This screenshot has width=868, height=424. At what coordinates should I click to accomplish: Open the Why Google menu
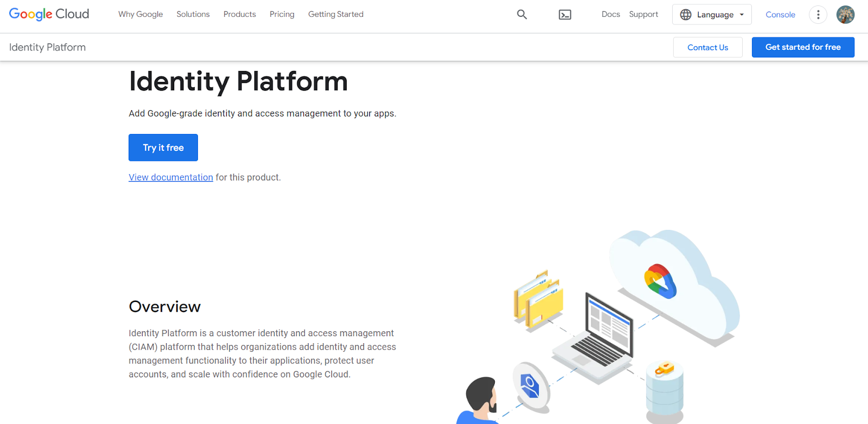click(141, 14)
